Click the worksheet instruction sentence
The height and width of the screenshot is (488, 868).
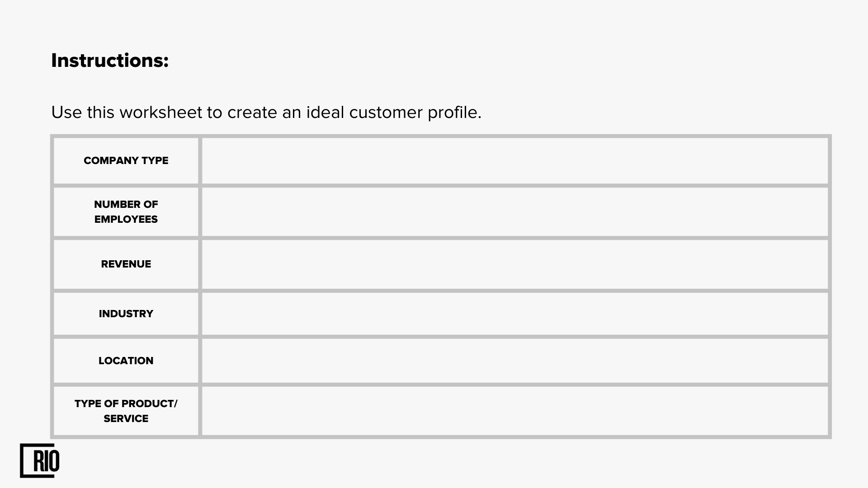tap(266, 113)
